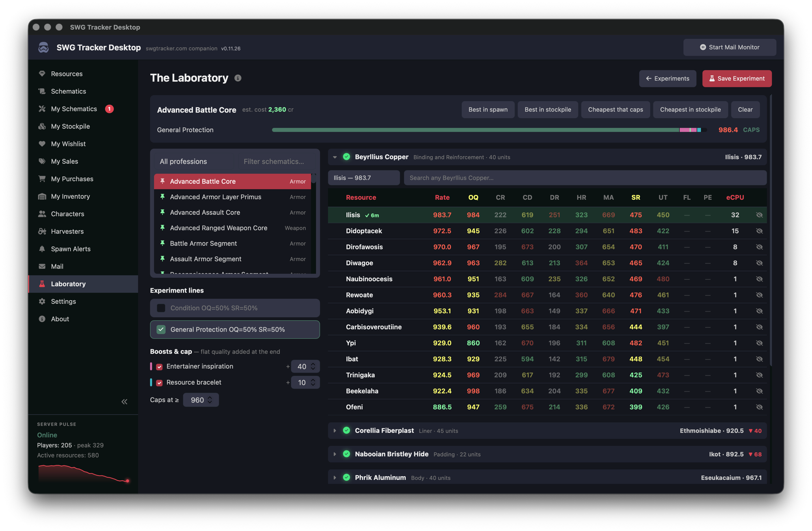Expand the Phrik Aluminum section
This screenshot has width=812, height=531.
pyautogui.click(x=335, y=478)
